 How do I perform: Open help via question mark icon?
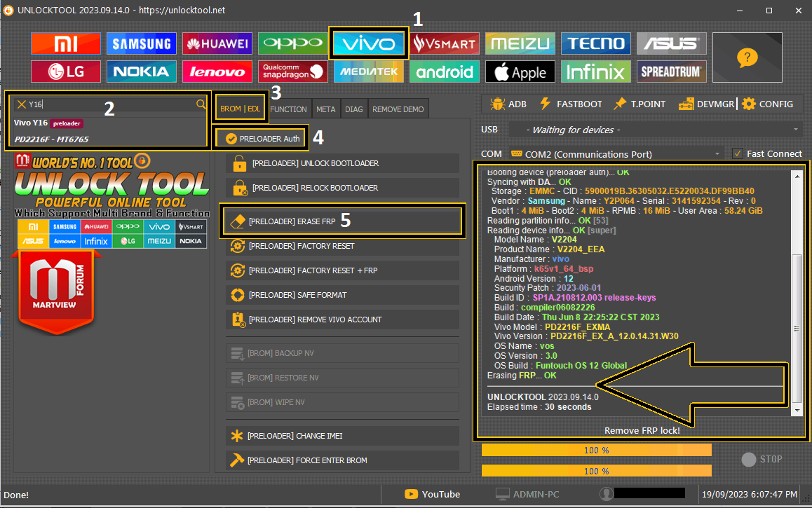point(747,57)
